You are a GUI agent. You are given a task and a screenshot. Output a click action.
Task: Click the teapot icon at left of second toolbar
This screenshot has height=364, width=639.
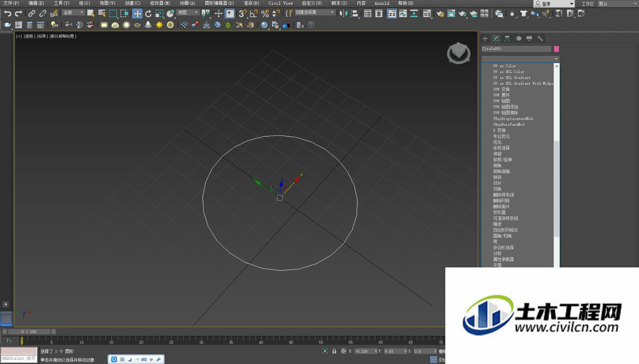(7, 25)
